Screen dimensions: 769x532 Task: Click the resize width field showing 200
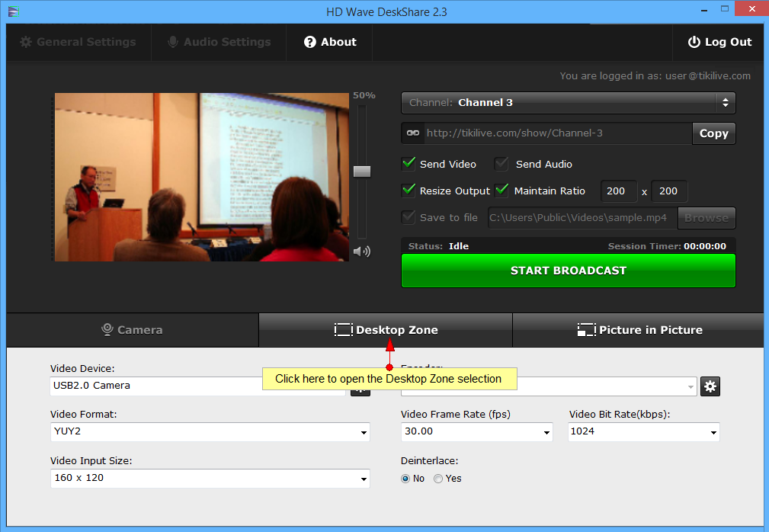click(x=618, y=191)
